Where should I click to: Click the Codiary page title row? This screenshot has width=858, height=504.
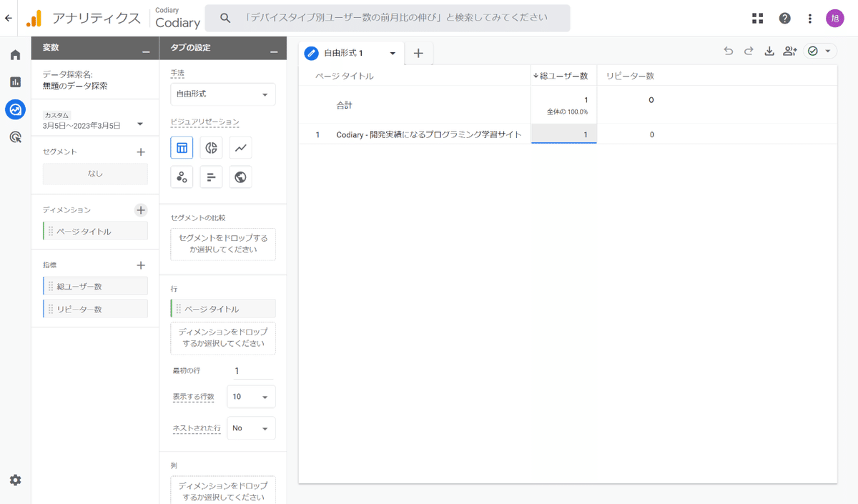click(429, 134)
